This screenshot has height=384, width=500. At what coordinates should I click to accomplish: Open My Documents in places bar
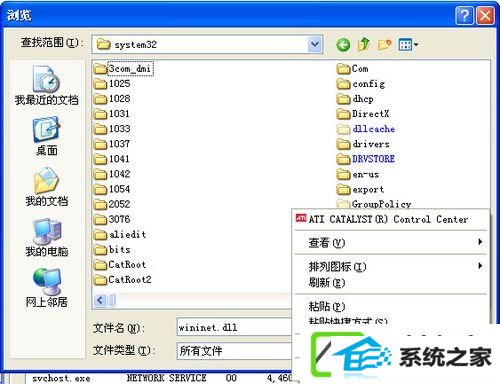pos(46,187)
